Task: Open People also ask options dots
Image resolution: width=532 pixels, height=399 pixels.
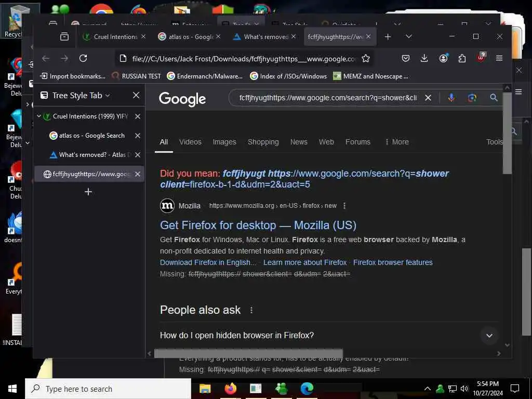Action: (x=251, y=310)
